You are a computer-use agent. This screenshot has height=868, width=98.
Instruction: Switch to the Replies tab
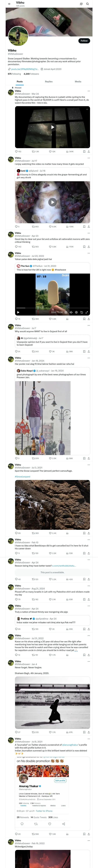pos(49,82)
